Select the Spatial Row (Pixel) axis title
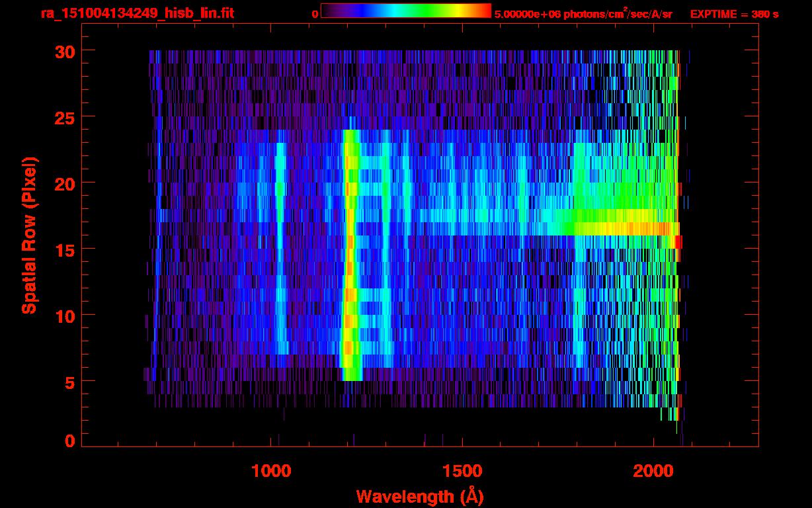 click(29, 235)
